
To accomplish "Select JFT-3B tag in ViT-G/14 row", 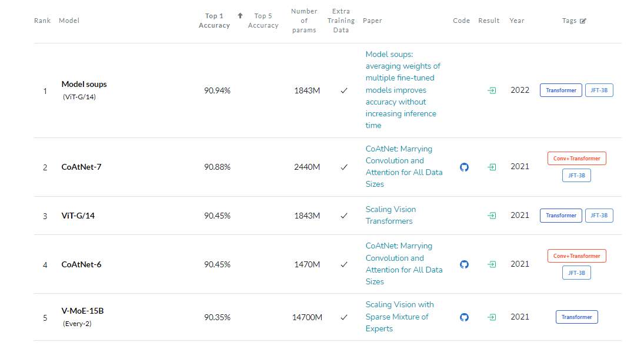I will pyautogui.click(x=599, y=216).
